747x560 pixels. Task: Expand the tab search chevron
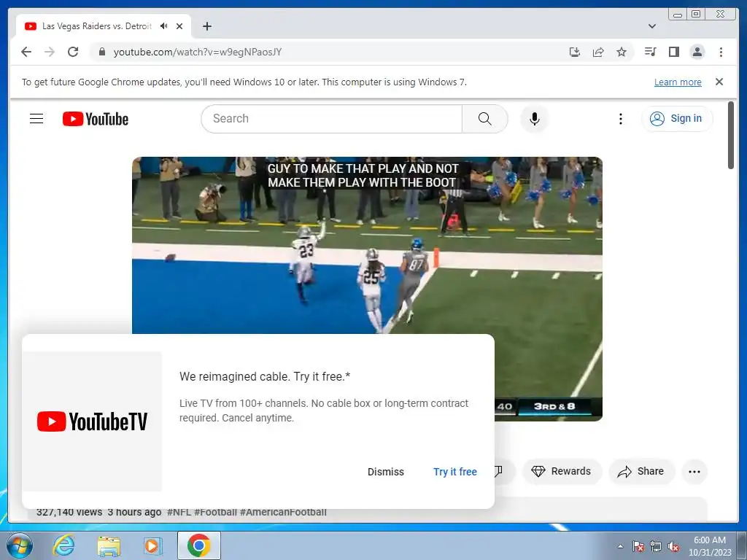652,26
